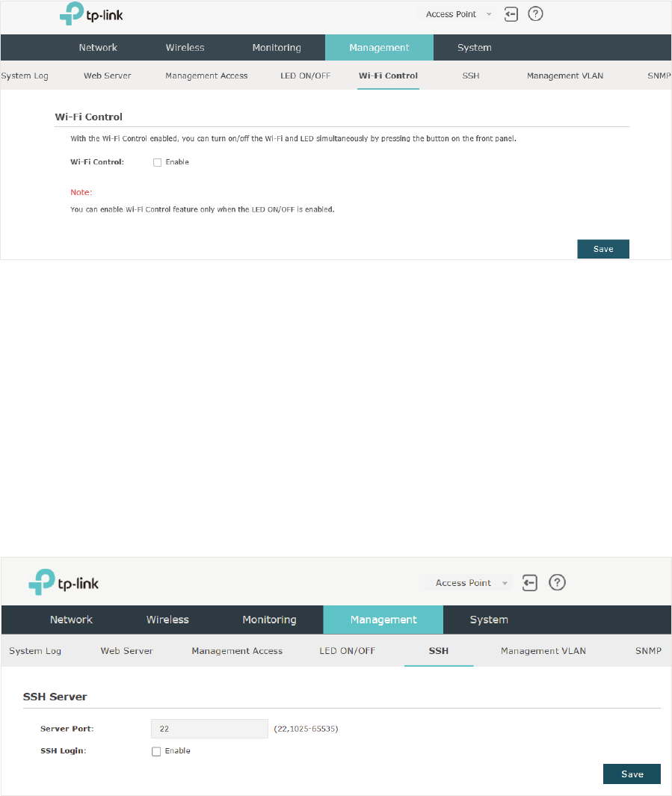Open the Monitoring tab in the SSH page
The height and width of the screenshot is (796, 672).
point(270,620)
